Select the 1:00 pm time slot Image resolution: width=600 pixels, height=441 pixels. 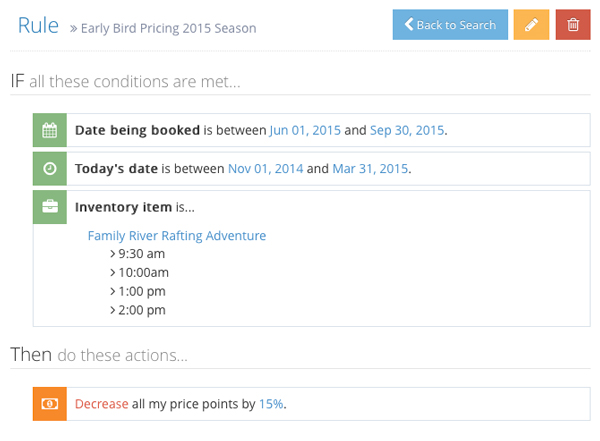141,291
